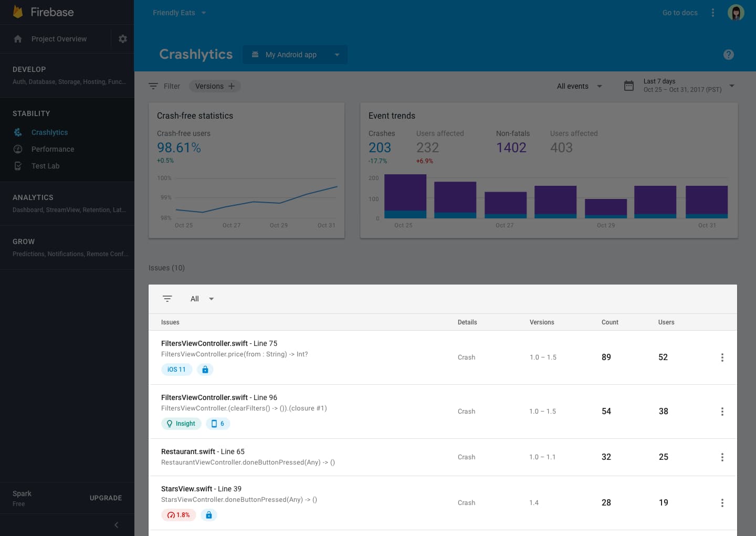756x536 pixels.
Task: Expand the Analytics section
Action: coord(67,203)
